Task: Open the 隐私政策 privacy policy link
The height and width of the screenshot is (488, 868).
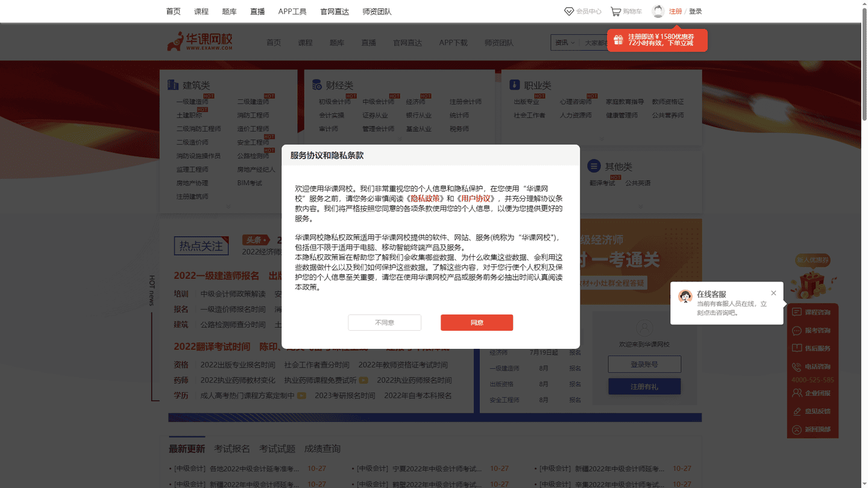Action: point(425,198)
